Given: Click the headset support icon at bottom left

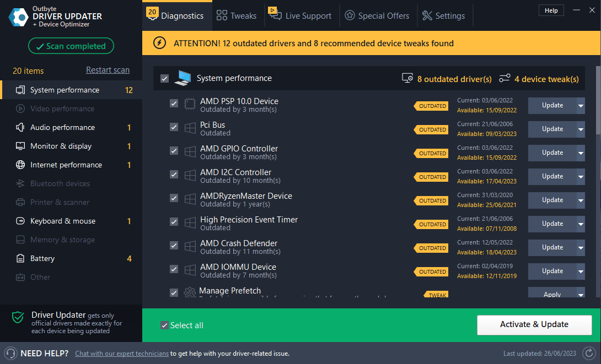Looking at the screenshot, I should tap(10, 353).
